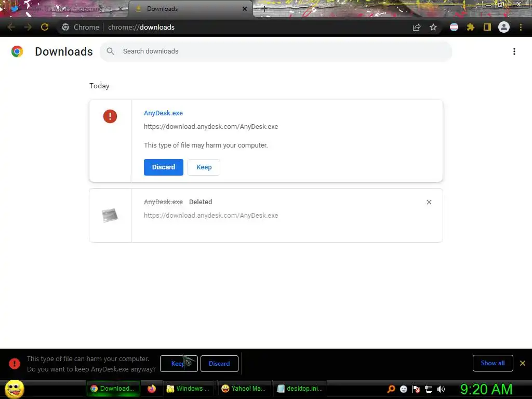Open a new tab with plus button
Viewport: 532px width, 399px height.
tap(264, 9)
